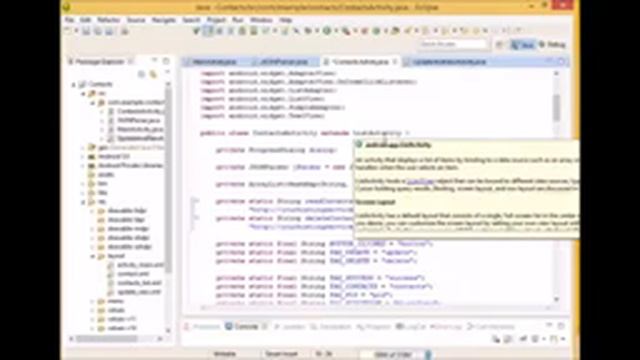The image size is (640, 360).
Task: Select the Problems view tab
Action: 202,327
